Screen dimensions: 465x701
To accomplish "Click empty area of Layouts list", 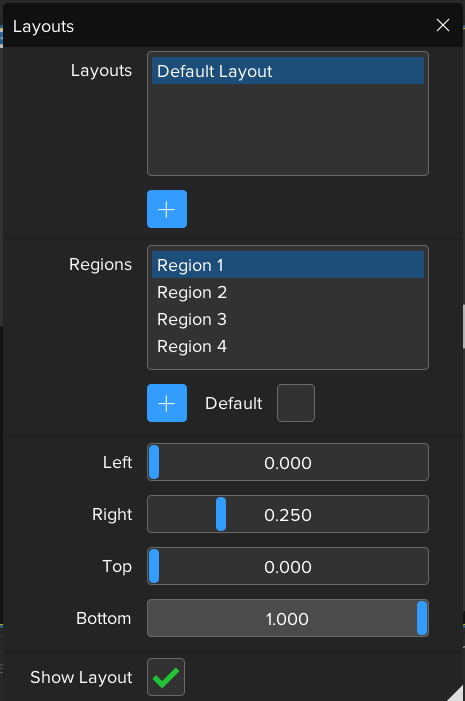I will pos(287,130).
